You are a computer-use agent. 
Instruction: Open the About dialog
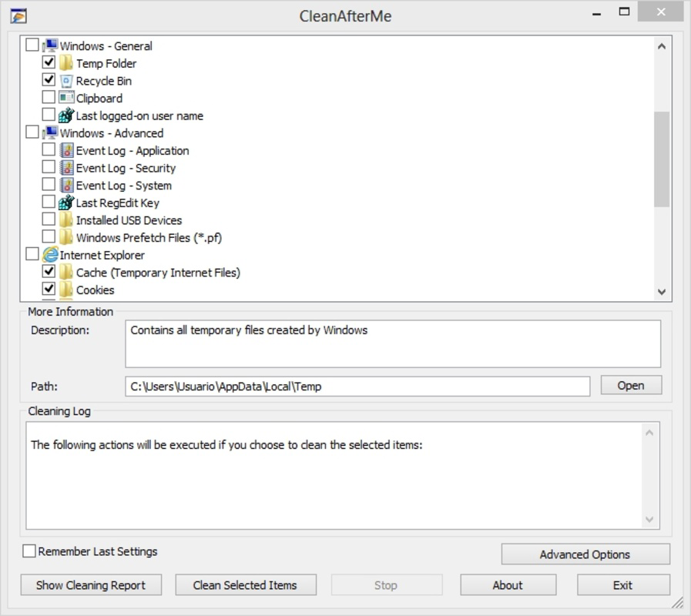(x=508, y=585)
